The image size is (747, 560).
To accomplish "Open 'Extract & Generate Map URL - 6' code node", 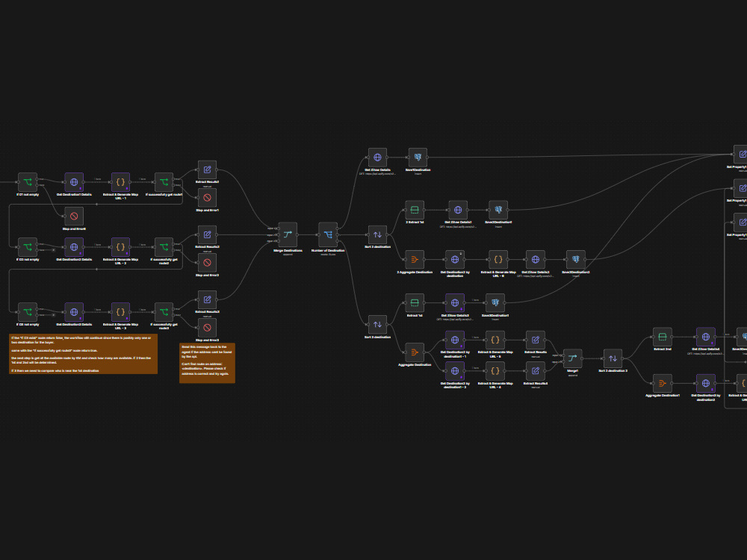I will pos(498,260).
